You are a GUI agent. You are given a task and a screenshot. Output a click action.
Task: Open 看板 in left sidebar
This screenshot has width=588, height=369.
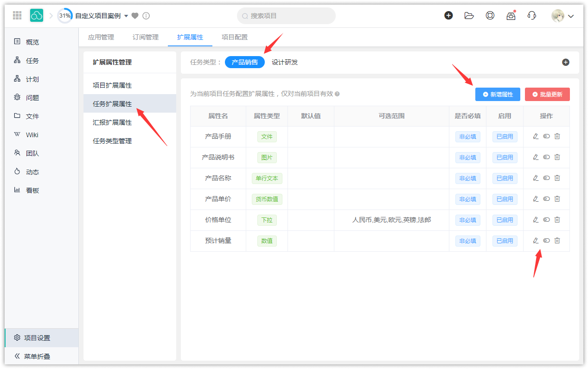pyautogui.click(x=42, y=190)
